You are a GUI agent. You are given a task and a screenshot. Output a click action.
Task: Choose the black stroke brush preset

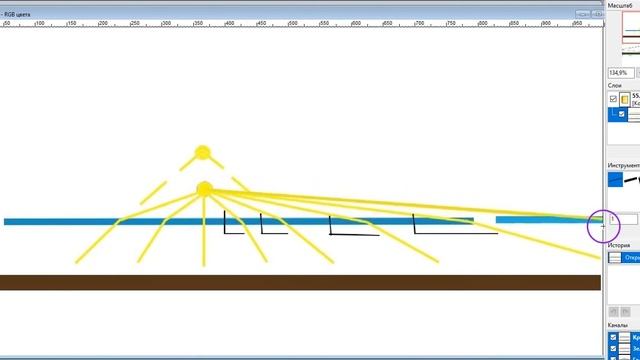632,180
